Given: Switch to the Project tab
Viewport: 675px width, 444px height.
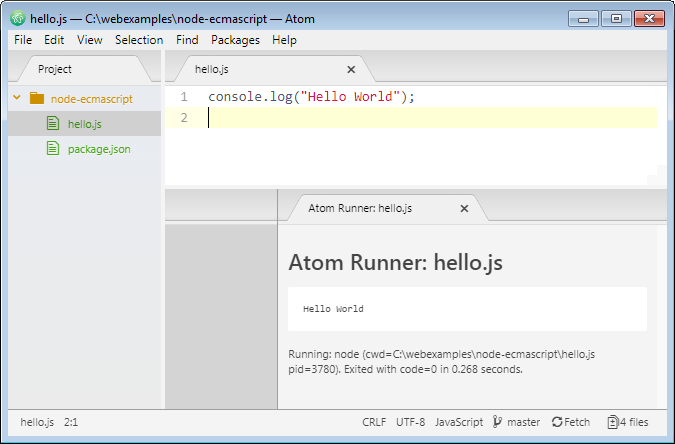Looking at the screenshot, I should [x=84, y=69].
